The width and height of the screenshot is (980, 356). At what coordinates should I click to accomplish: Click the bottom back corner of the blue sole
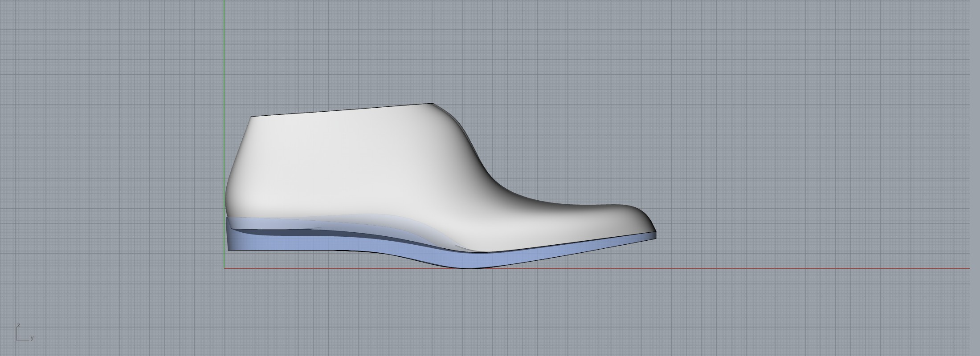click(229, 249)
